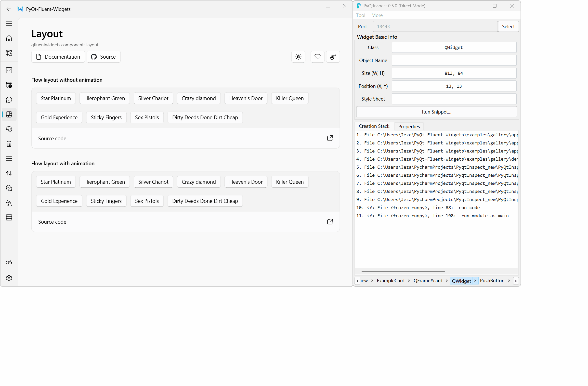Open the Dialogs chat bubble icon in sidebar
The width and height of the screenshot is (588, 386).
(9, 100)
